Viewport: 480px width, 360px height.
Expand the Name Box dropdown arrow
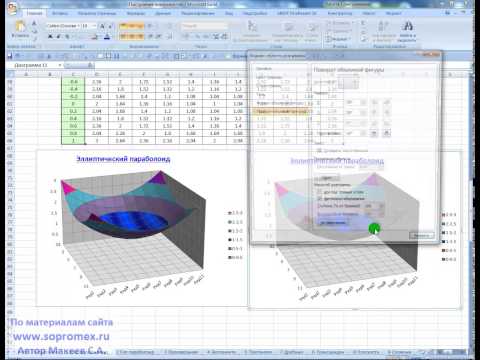click(60, 65)
